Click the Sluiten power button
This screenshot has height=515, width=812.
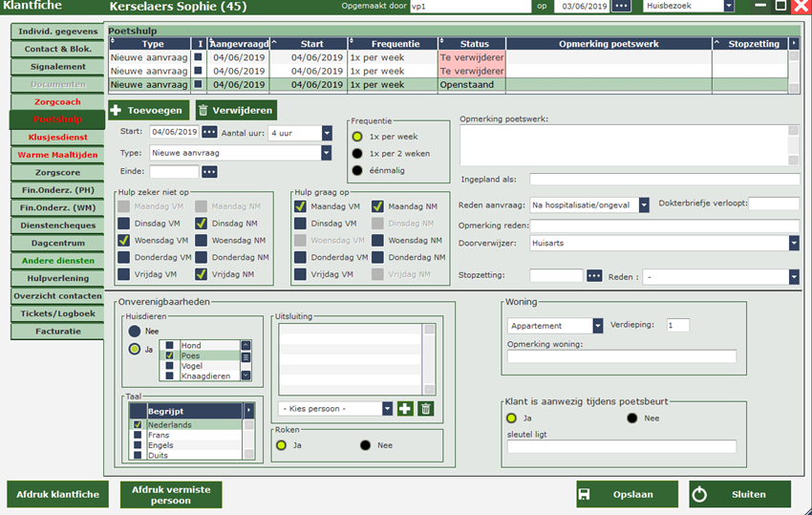point(740,494)
